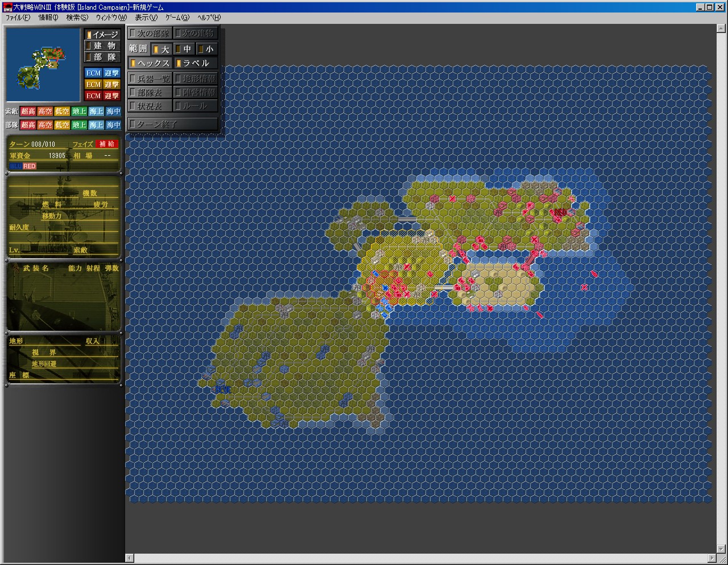The image size is (728, 565).
Task: Open the ゲーム(G) menu
Action: coord(177,18)
